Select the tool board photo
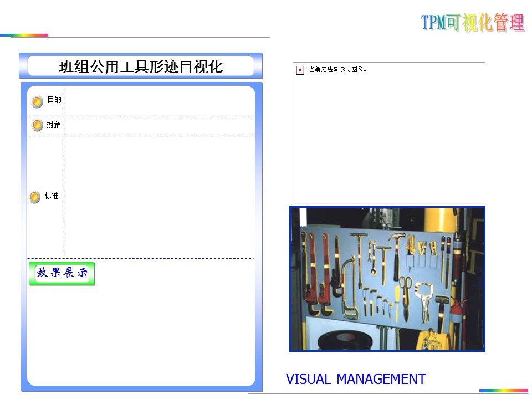 [387, 279]
